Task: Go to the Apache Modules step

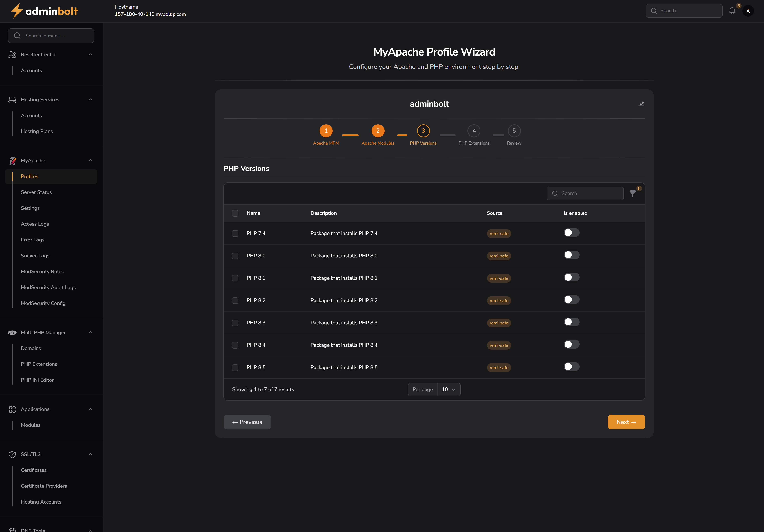Action: pyautogui.click(x=378, y=131)
